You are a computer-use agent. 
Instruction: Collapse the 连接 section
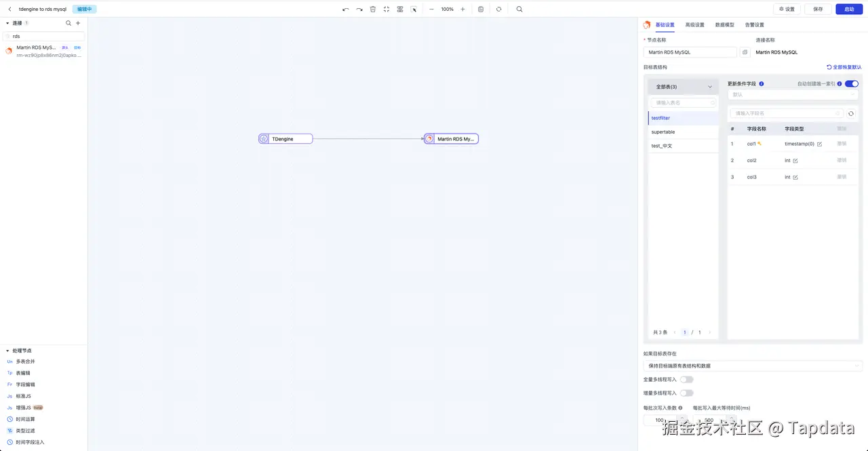(7, 23)
